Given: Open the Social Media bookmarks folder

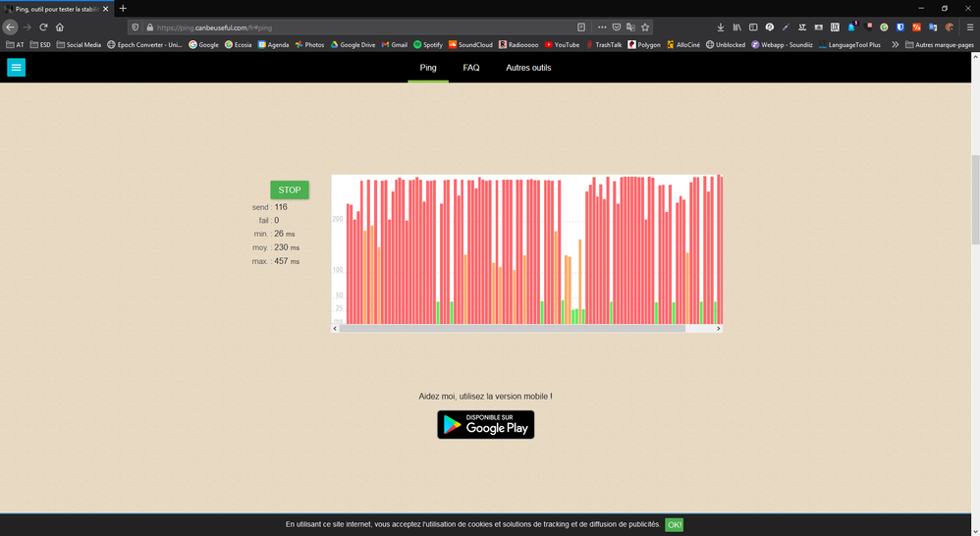Looking at the screenshot, I should (x=79, y=44).
